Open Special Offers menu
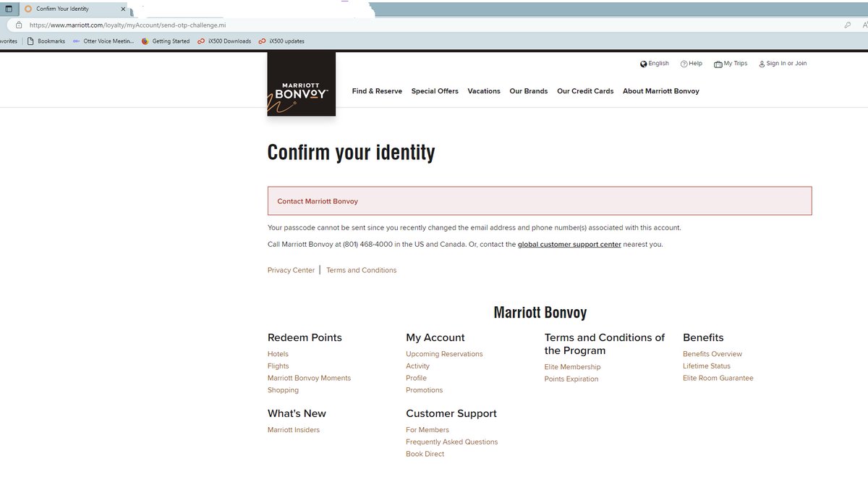 tap(435, 91)
